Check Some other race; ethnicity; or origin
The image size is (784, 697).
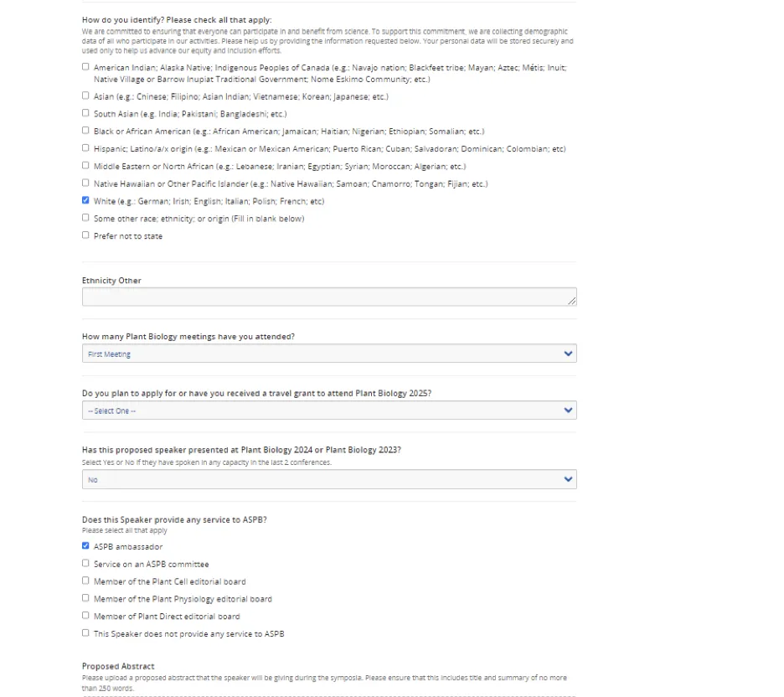85,218
